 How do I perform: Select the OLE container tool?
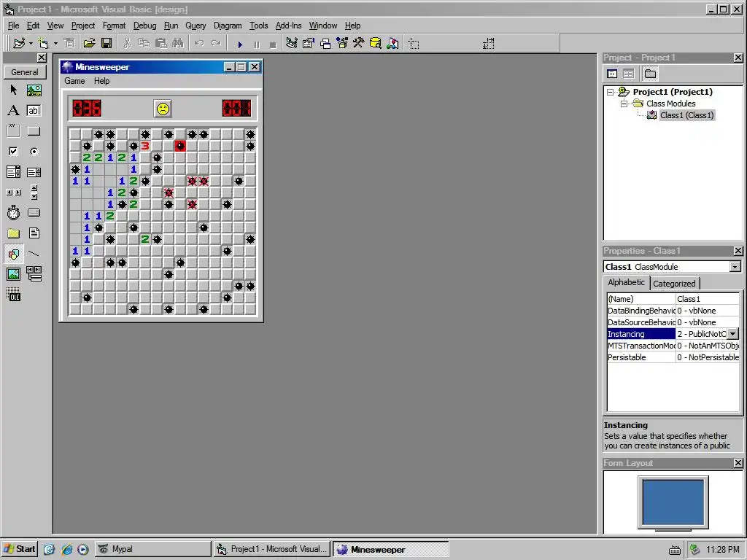coord(13,295)
